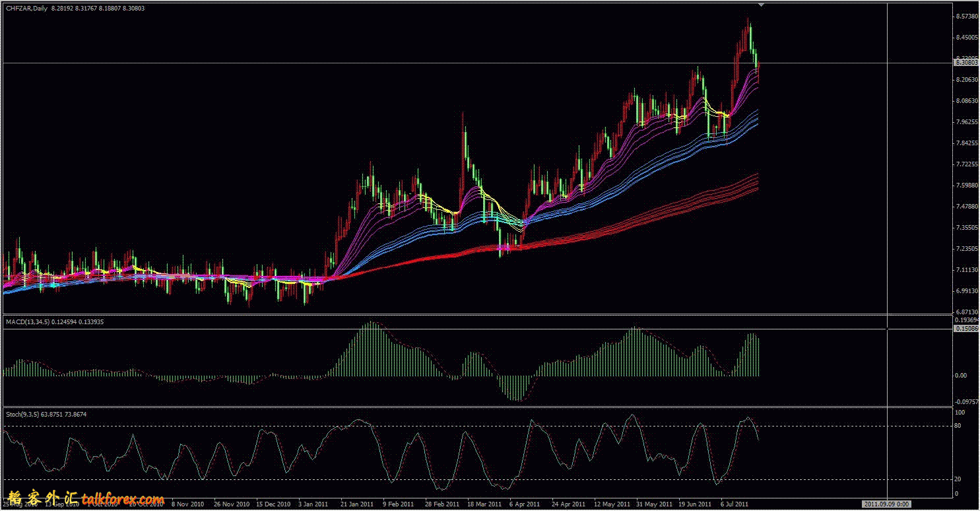Click the CHFZAR,Daily chart title text
The width and height of the screenshot is (980, 511).
coord(26,8)
